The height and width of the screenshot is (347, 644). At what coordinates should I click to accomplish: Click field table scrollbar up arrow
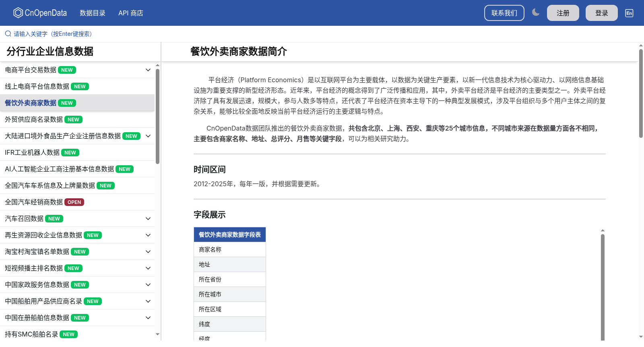coord(603,231)
